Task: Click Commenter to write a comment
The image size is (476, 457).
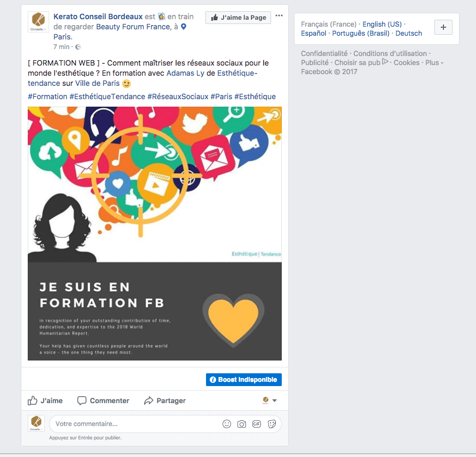Action: (x=103, y=400)
